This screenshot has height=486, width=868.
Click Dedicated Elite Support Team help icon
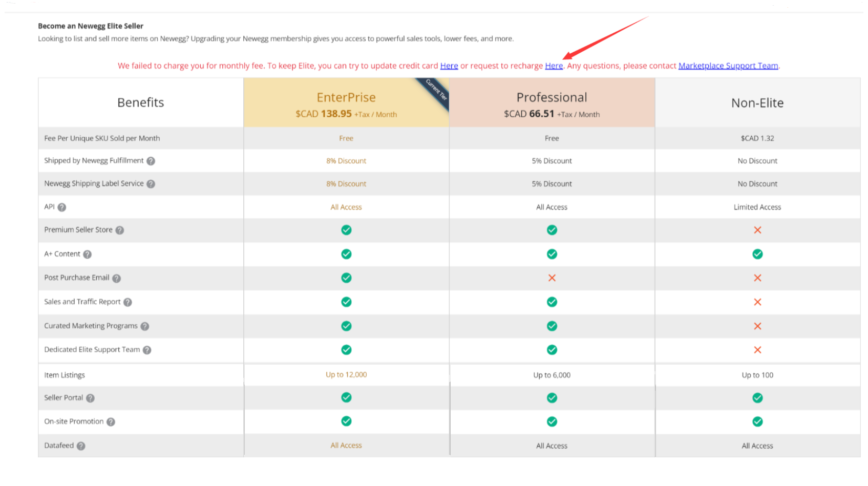(x=147, y=350)
